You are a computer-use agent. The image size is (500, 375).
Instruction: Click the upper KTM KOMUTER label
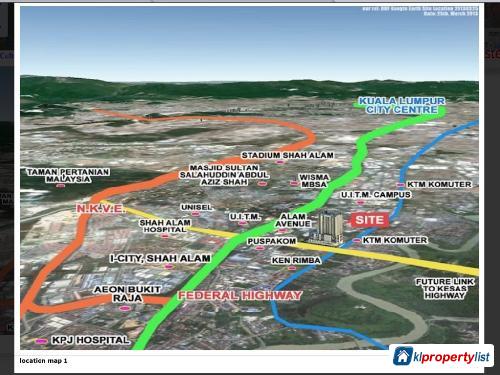[x=439, y=184]
